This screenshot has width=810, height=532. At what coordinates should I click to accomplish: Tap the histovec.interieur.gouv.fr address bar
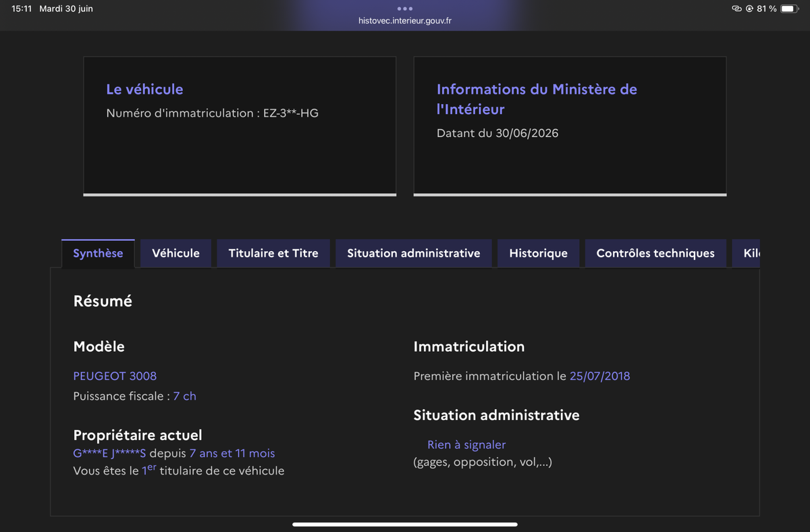coord(405,20)
